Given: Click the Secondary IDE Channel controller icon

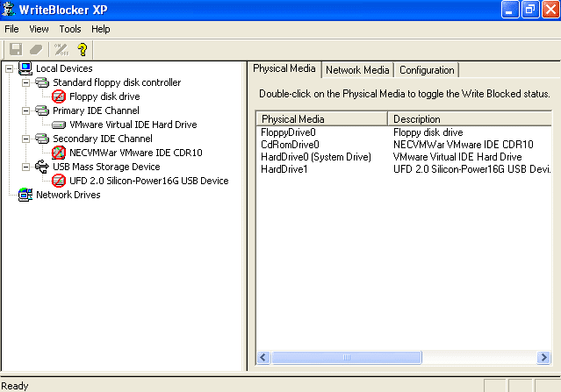Looking at the screenshot, I should (42, 139).
